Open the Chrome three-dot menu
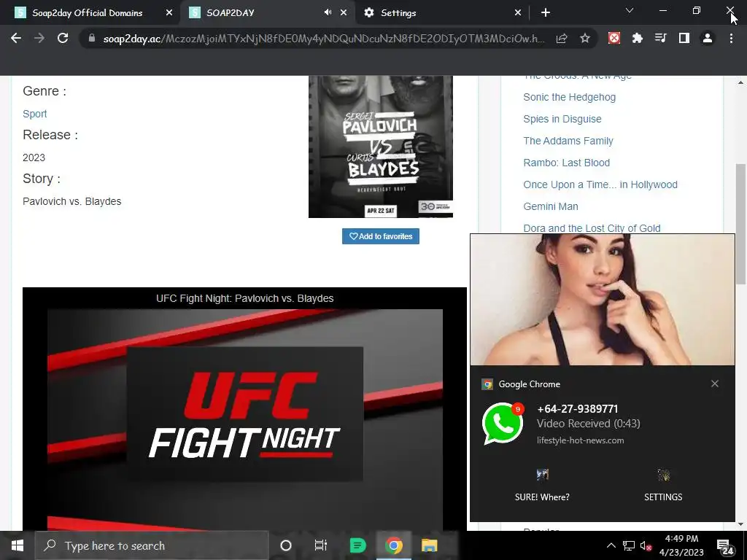This screenshot has height=560, width=747. [731, 38]
